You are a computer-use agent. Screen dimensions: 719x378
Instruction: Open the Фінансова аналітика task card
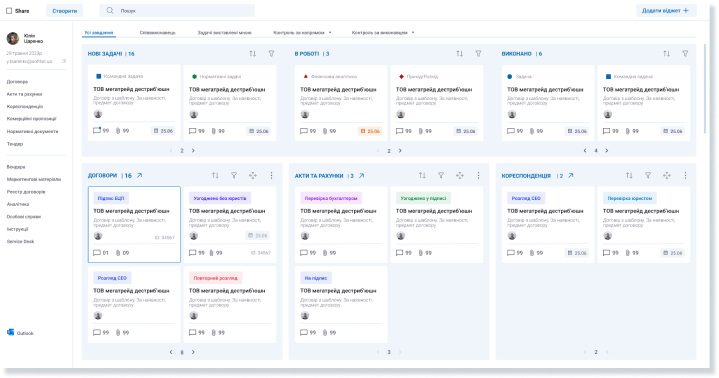(x=341, y=103)
